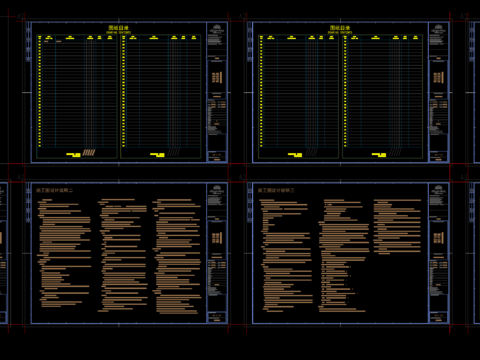Click the yellow note block under the first sheet's right index table

157,155
